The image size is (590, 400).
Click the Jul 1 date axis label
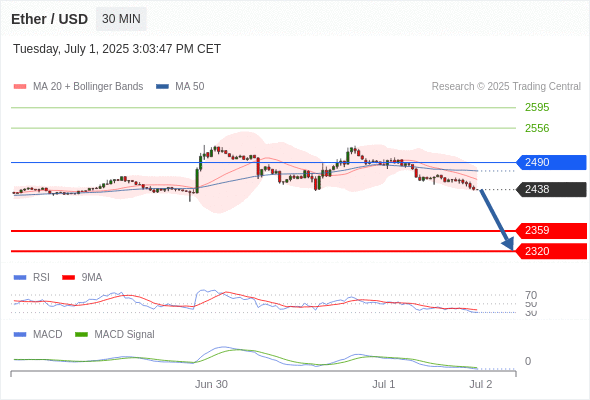[x=383, y=384]
